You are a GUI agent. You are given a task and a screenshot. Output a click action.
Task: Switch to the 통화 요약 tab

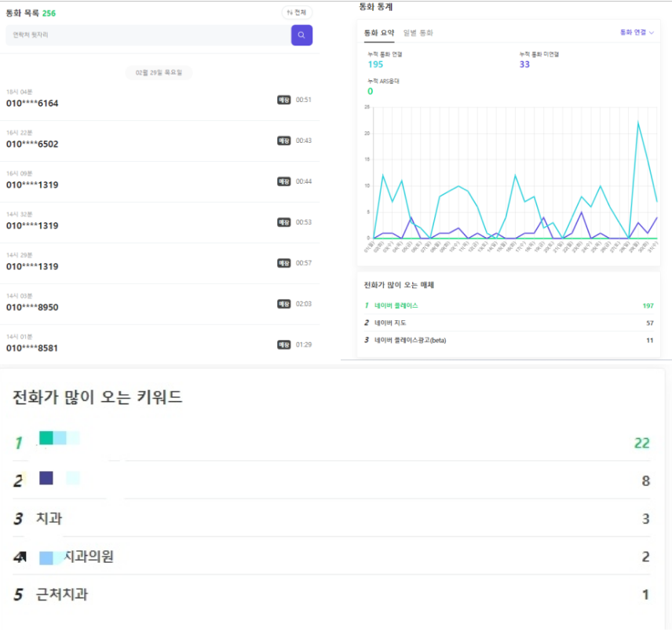(x=379, y=33)
